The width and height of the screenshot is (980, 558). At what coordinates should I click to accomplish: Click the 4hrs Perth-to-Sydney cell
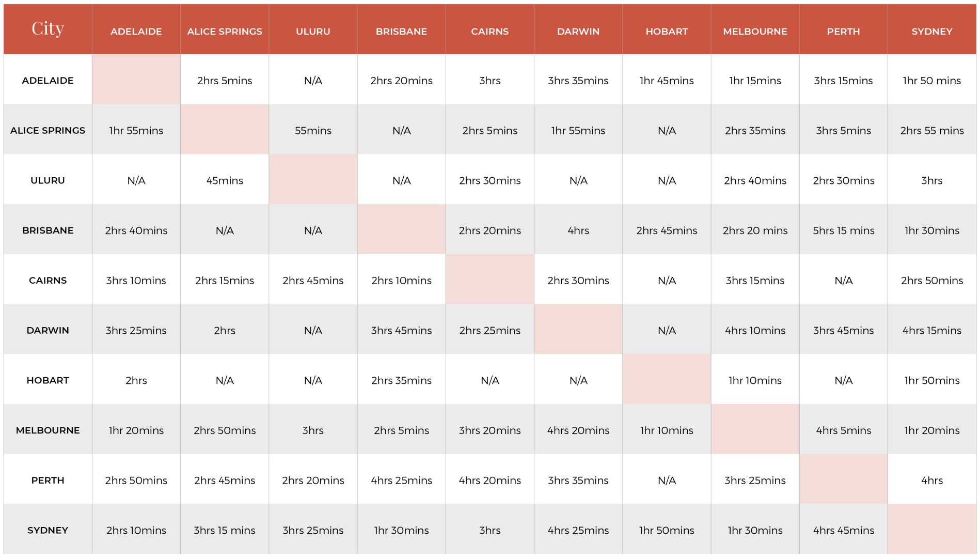point(931,480)
